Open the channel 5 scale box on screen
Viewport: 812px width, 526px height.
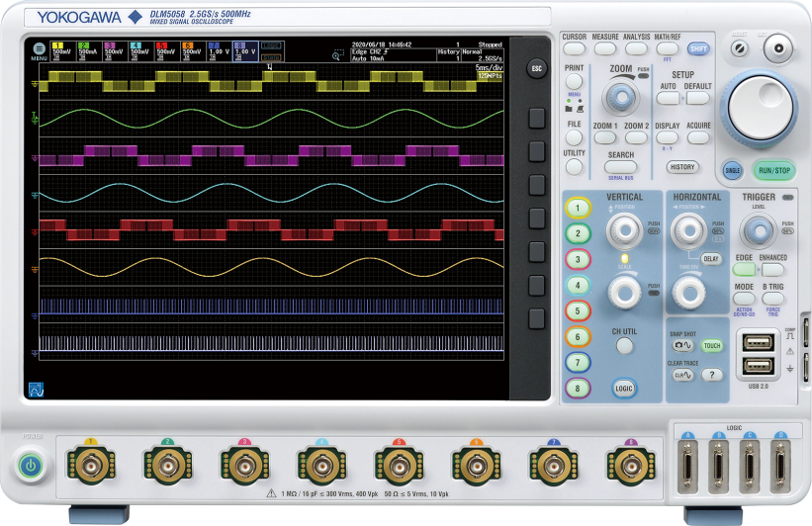pyautogui.click(x=165, y=50)
